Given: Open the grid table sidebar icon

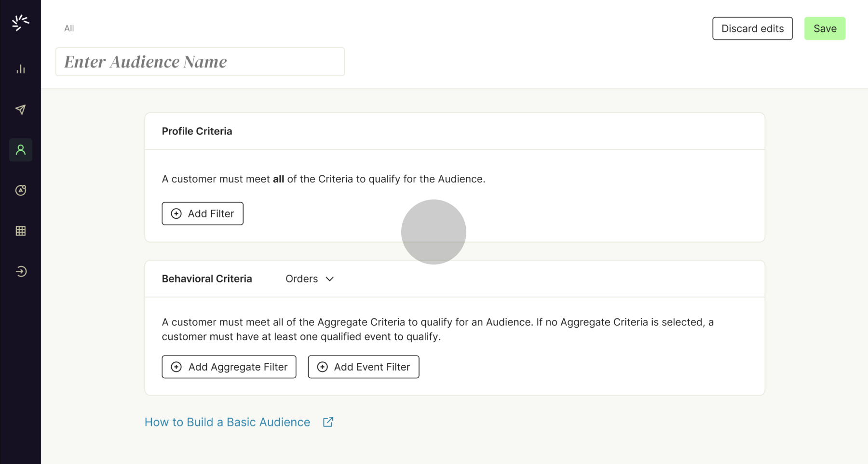Looking at the screenshot, I should (21, 231).
